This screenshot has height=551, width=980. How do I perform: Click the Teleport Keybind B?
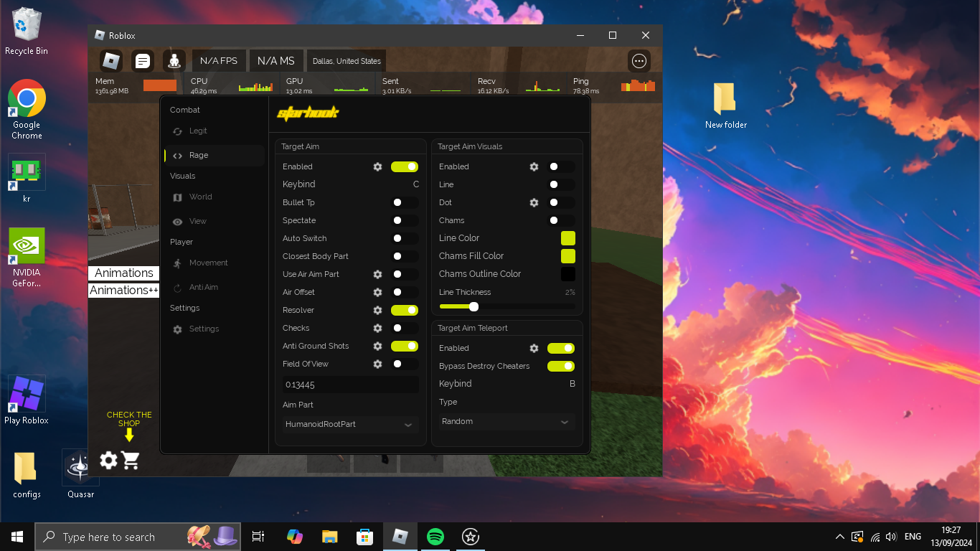point(573,384)
